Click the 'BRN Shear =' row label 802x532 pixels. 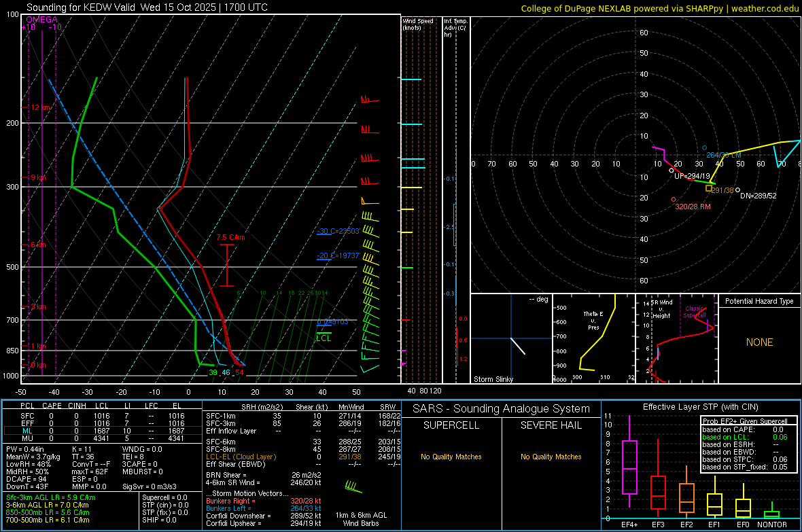click(x=226, y=475)
